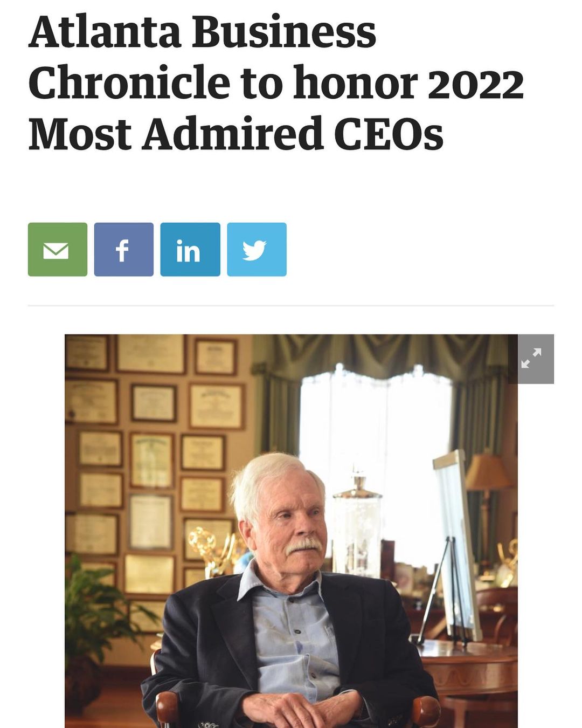This screenshot has width=582, height=728.
Task: Click the word "CEOs" in the headline
Action: point(389,134)
